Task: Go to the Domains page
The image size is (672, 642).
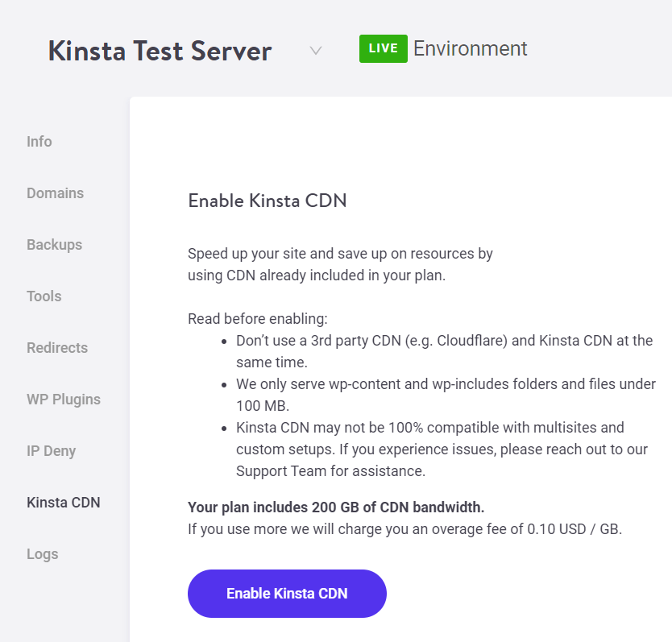Action: coord(56,193)
